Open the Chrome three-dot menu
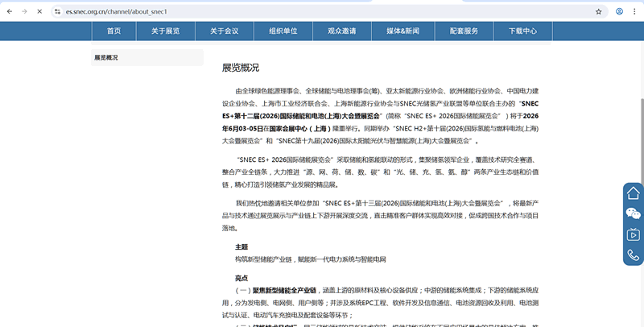The height and width of the screenshot is (327, 644). pyautogui.click(x=634, y=11)
